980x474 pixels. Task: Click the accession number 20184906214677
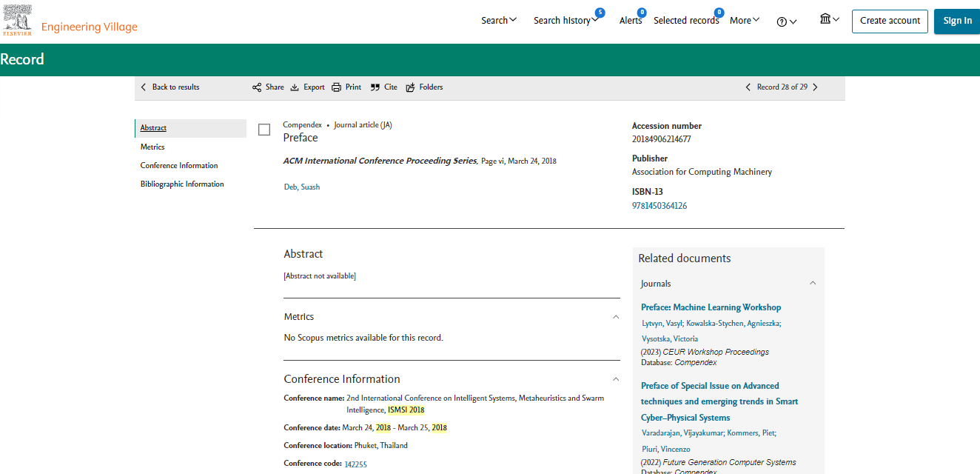coord(662,139)
